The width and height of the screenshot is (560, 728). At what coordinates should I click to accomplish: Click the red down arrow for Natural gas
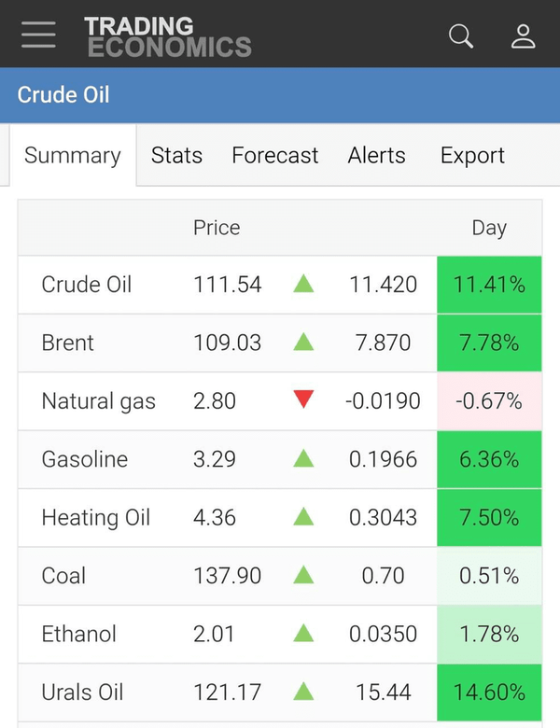pyautogui.click(x=303, y=400)
